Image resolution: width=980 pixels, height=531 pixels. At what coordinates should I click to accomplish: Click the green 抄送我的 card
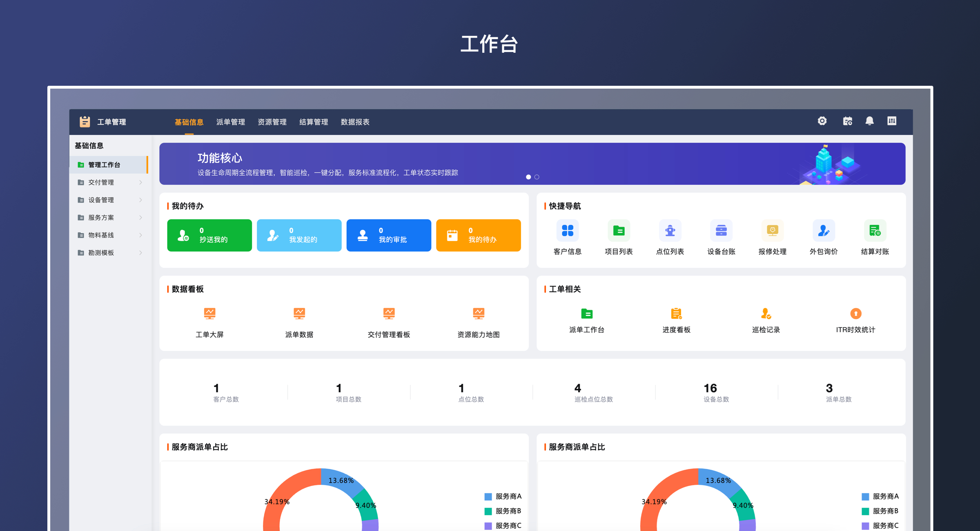pyautogui.click(x=209, y=235)
